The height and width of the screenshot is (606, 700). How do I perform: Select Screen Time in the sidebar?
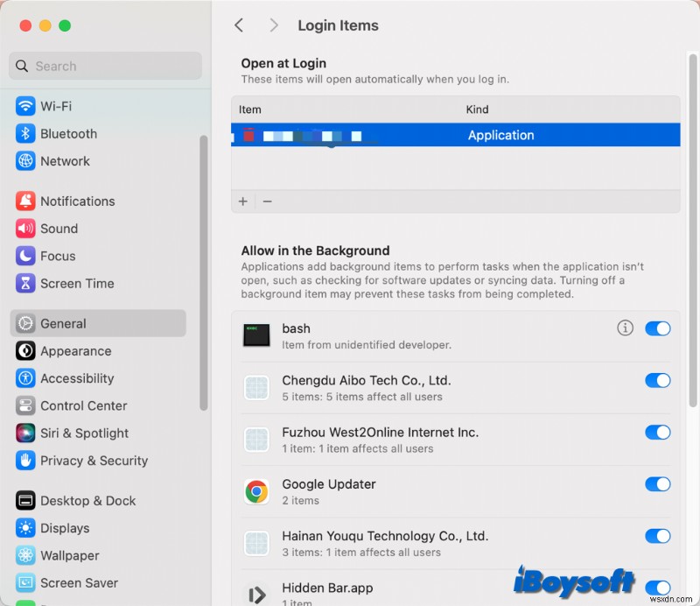click(98, 284)
